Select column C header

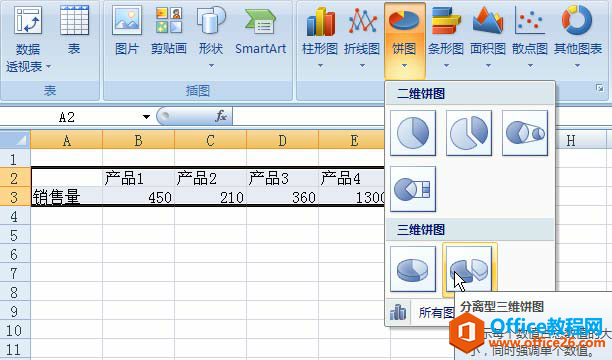coord(210,140)
